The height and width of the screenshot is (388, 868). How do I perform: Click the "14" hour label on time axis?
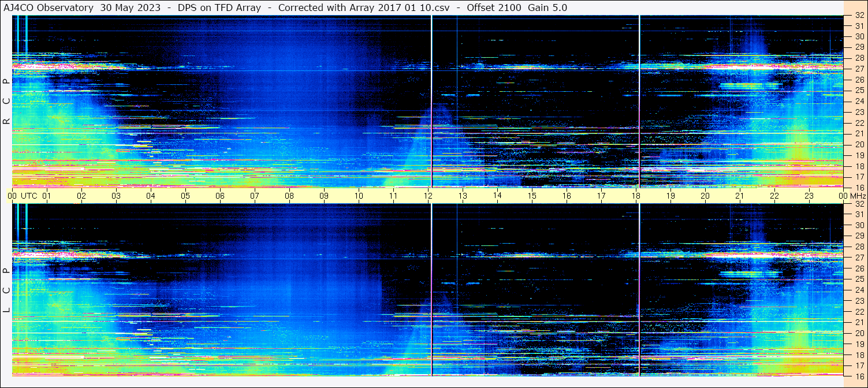coord(497,195)
